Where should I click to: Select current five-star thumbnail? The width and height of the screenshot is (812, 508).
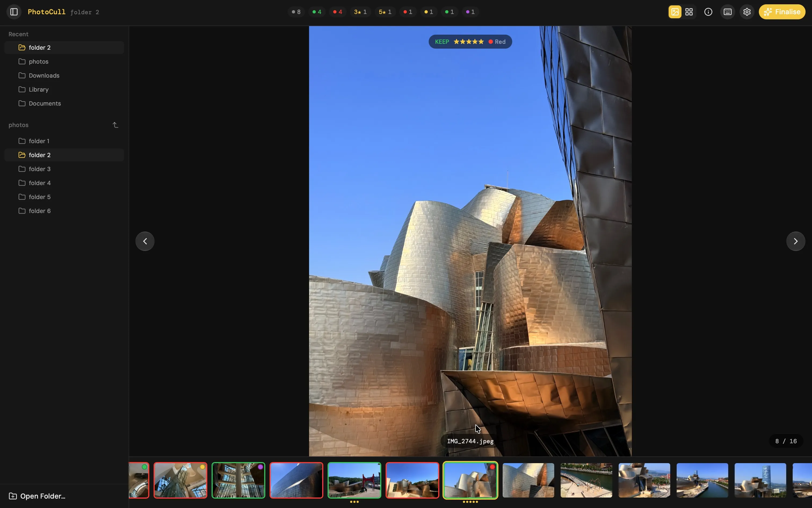coord(470,480)
